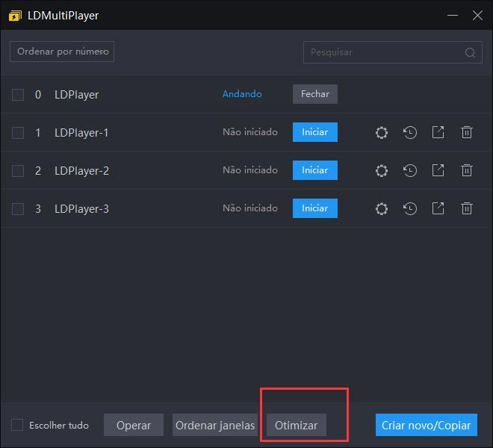Viewport: 493px width, 448px height.
Task: Delete LDPlayer-2 with trash icon
Action: pos(467,170)
